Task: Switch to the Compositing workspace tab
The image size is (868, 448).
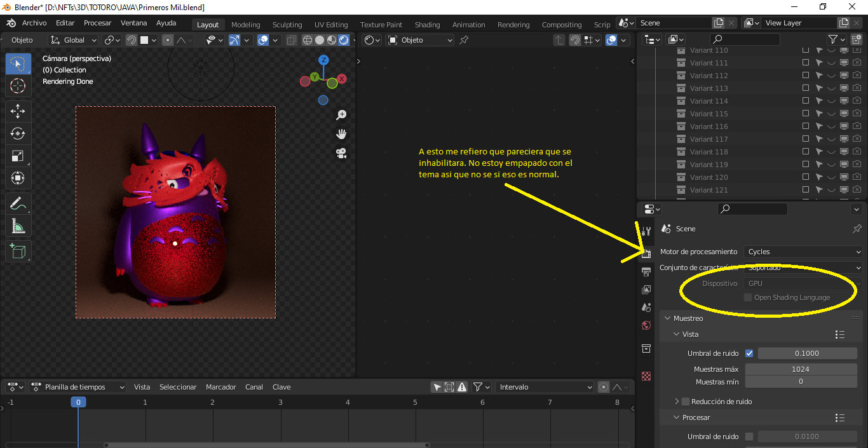Action: tap(562, 25)
